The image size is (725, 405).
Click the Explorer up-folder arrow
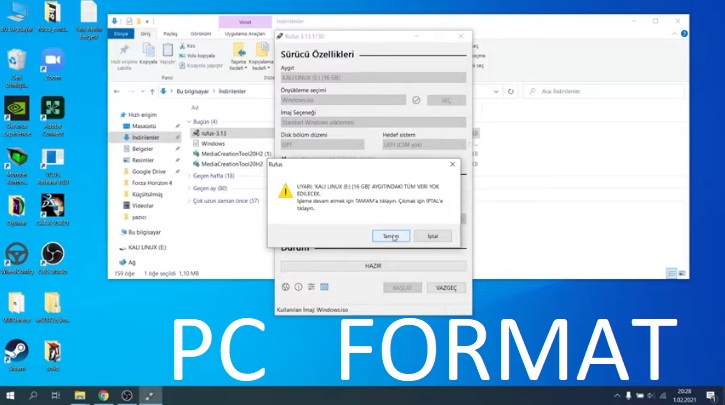(152, 92)
